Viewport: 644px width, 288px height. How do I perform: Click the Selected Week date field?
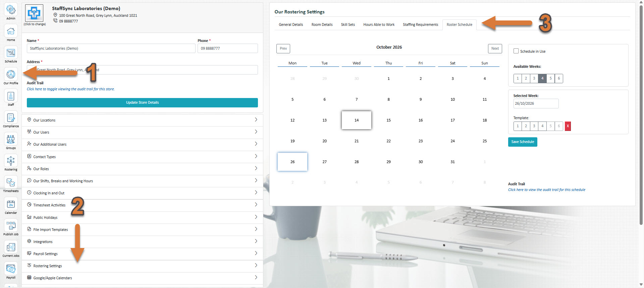click(536, 103)
